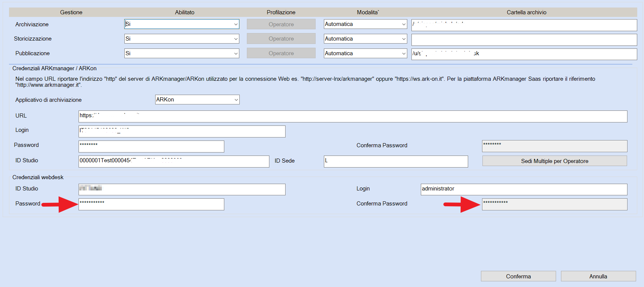The height and width of the screenshot is (287, 644).
Task: Open the Archiviazione Abilitato dropdown
Action: pyautogui.click(x=181, y=24)
